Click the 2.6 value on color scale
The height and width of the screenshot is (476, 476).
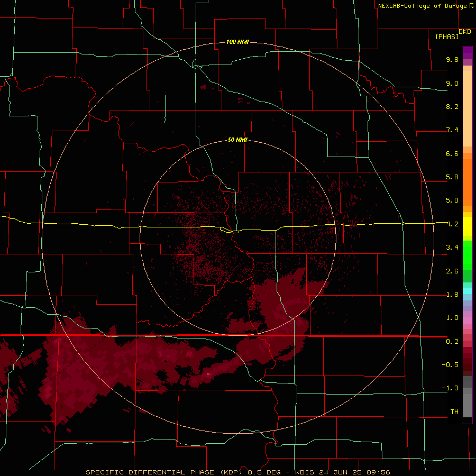click(x=452, y=271)
